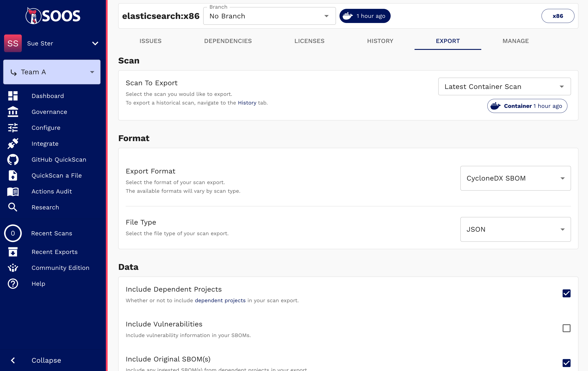Screen dimensions: 588x371
Task: Go to the Licenses tab
Action: click(309, 41)
